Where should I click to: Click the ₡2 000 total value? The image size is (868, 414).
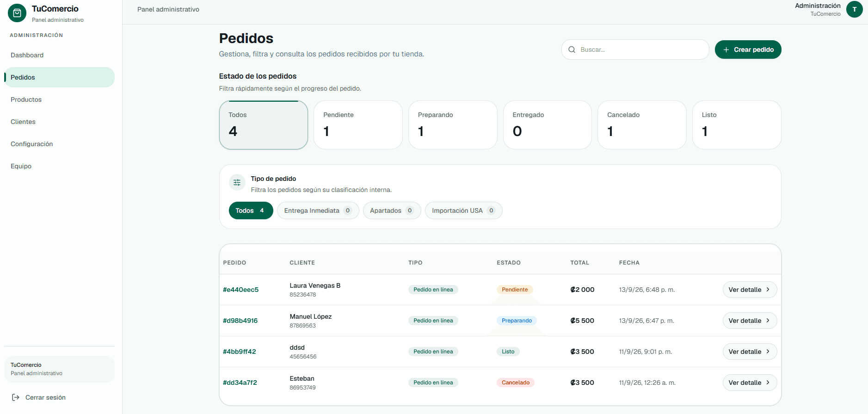582,290
